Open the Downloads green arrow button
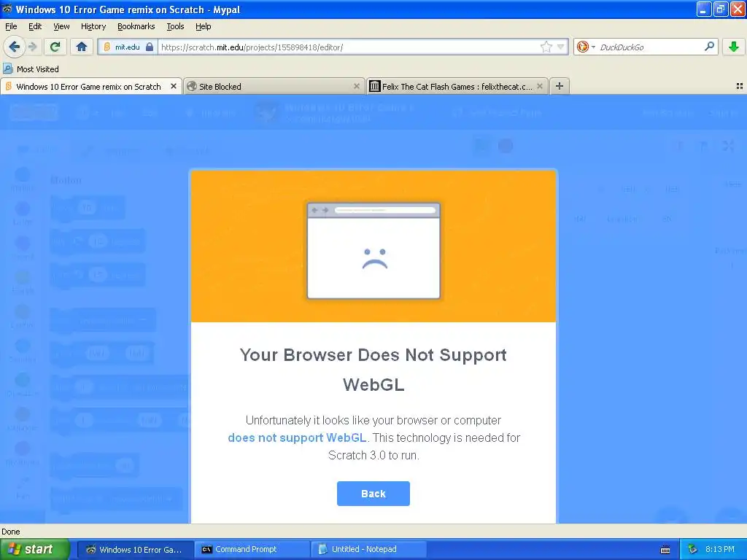 pyautogui.click(x=734, y=47)
